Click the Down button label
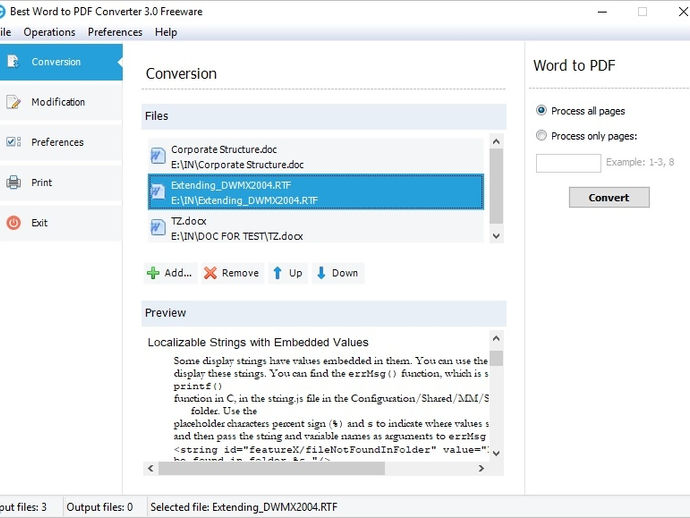 pyautogui.click(x=345, y=273)
